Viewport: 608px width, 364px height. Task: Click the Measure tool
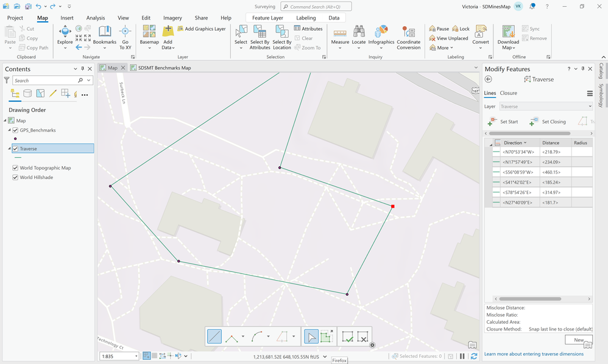(x=340, y=37)
